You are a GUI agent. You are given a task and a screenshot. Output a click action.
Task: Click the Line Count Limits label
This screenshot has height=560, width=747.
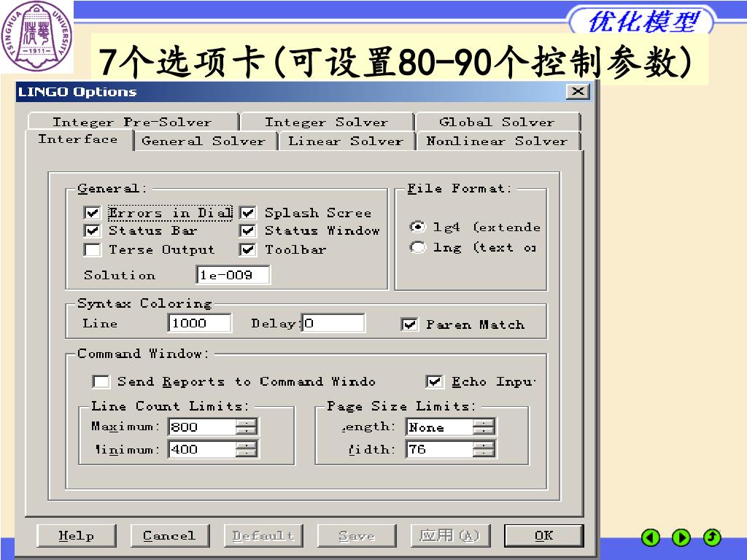(170, 406)
